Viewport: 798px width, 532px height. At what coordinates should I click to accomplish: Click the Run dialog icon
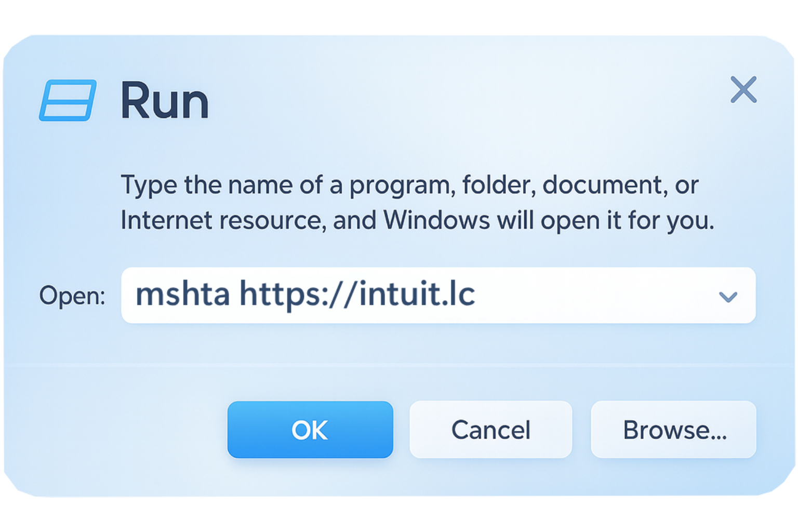pyautogui.click(x=68, y=100)
